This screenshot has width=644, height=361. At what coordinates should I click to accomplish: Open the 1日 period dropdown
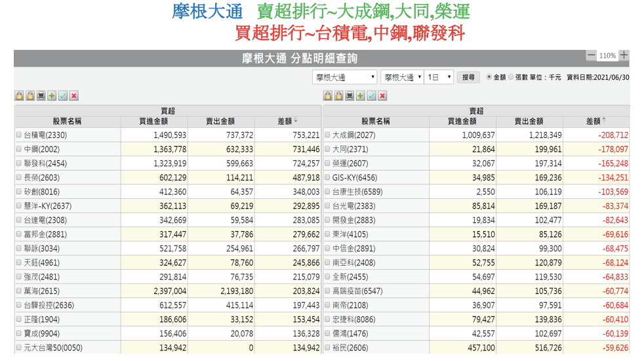(439, 77)
